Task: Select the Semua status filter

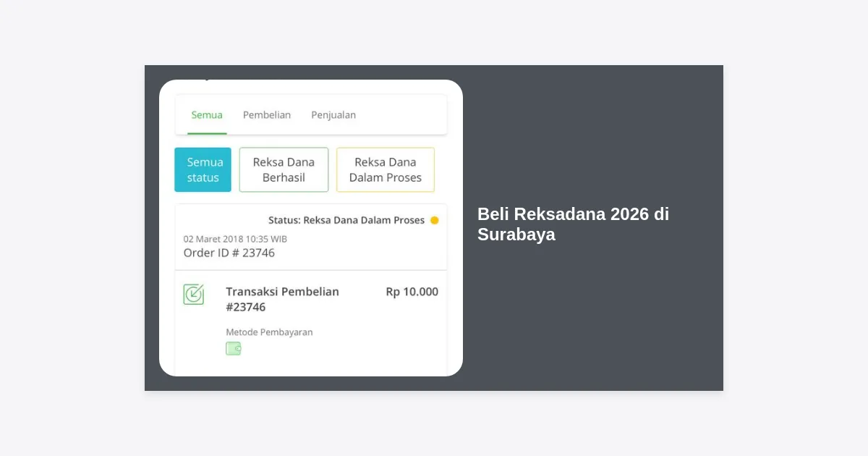Action: [x=203, y=169]
